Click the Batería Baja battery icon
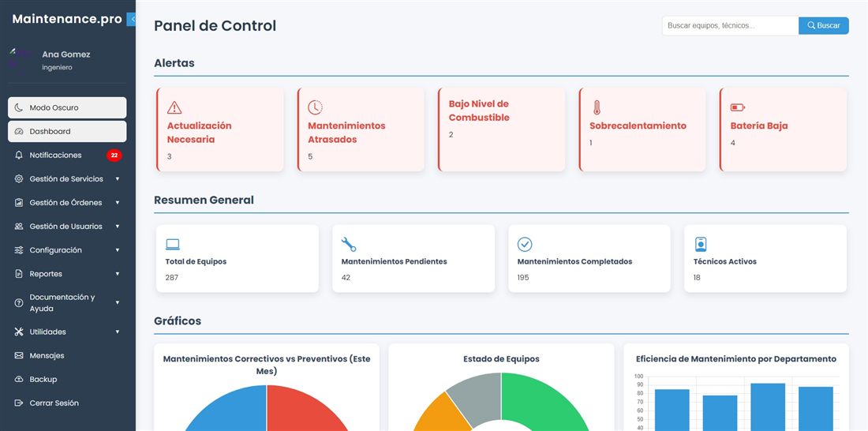Viewport: 868px width, 431px height. (x=738, y=107)
